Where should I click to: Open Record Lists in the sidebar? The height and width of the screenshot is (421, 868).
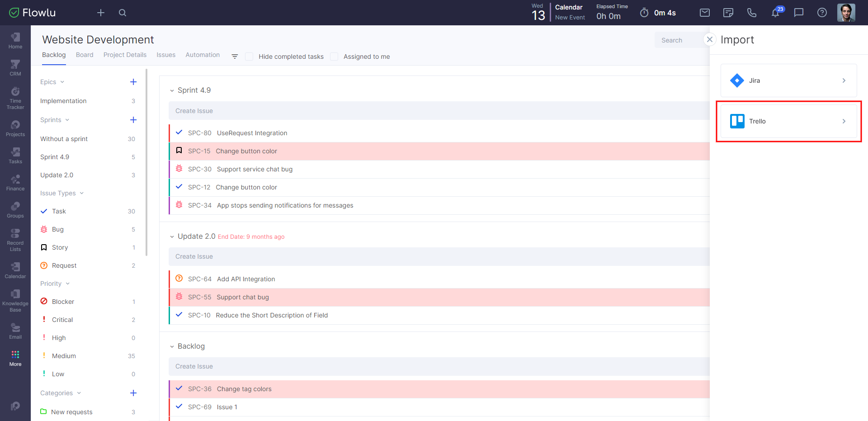(15, 240)
